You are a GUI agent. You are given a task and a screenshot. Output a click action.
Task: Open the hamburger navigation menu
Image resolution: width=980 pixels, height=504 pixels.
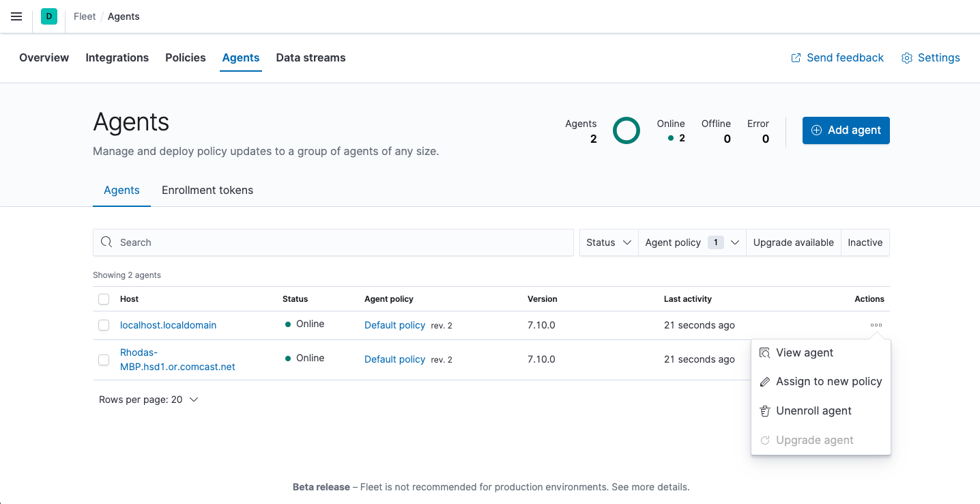16,16
